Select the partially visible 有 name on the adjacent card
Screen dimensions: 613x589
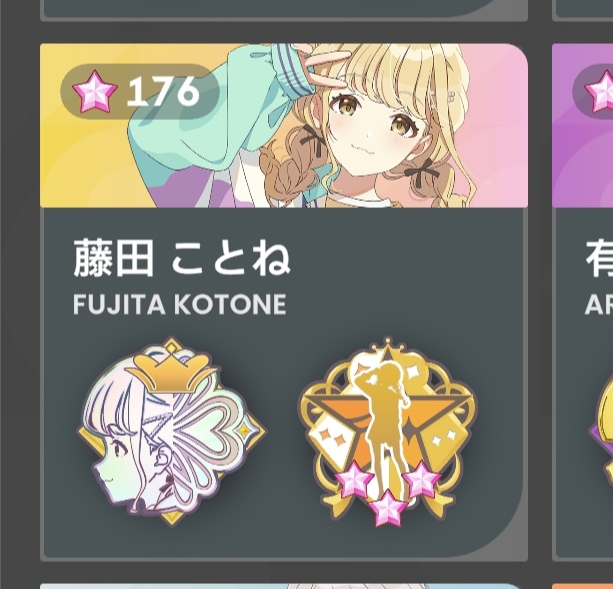click(x=599, y=259)
